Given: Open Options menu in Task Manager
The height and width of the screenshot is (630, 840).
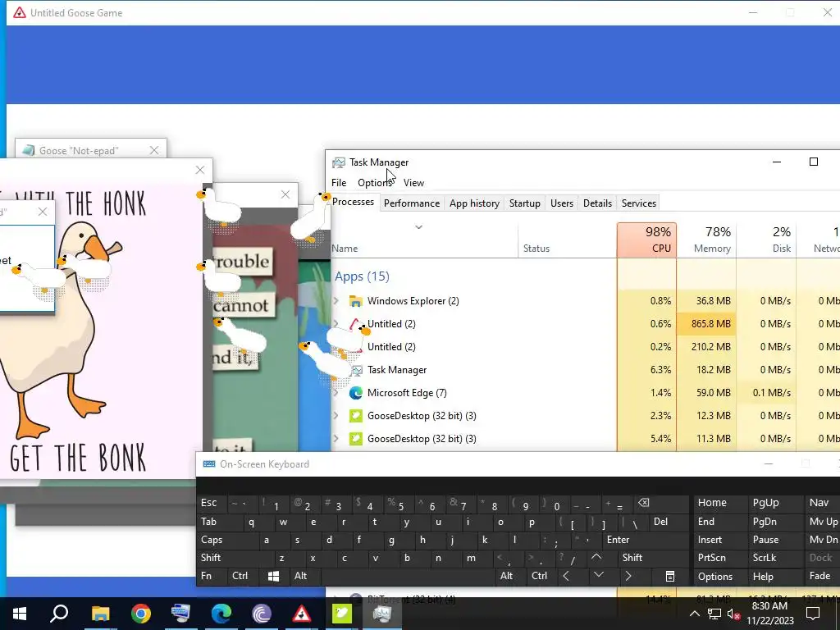Looking at the screenshot, I should pos(374,183).
